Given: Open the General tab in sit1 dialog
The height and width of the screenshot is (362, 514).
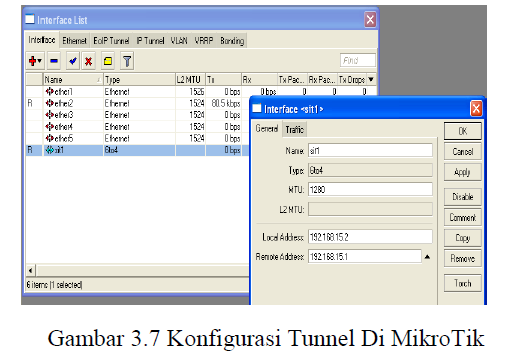Looking at the screenshot, I should click(x=267, y=128).
